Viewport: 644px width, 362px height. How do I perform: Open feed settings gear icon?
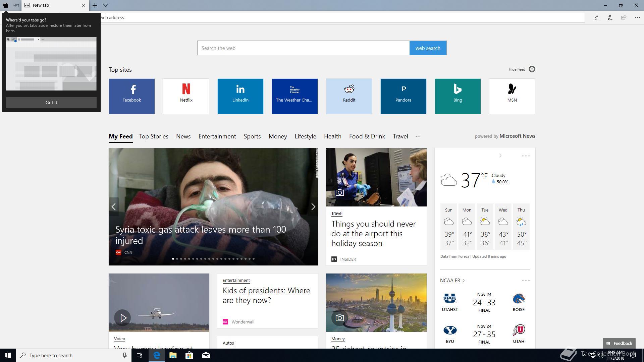(532, 69)
